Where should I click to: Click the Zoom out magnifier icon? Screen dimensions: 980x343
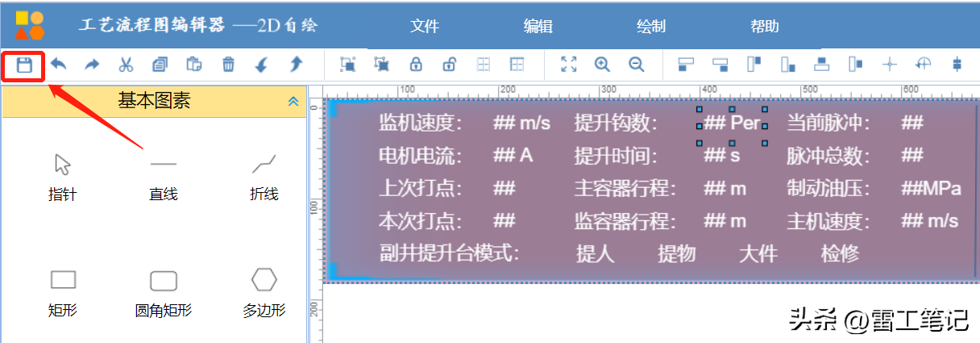tap(637, 65)
